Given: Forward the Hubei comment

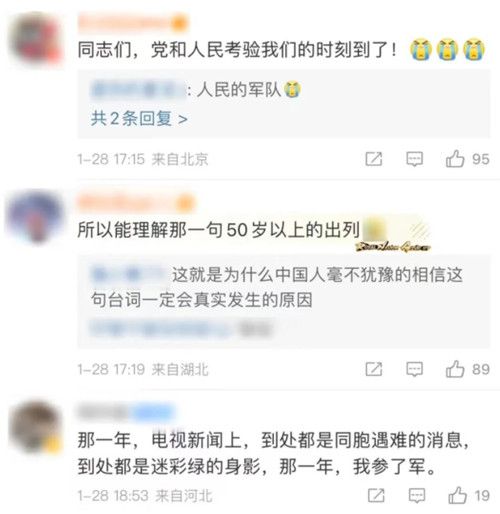Looking at the screenshot, I should (x=374, y=369).
